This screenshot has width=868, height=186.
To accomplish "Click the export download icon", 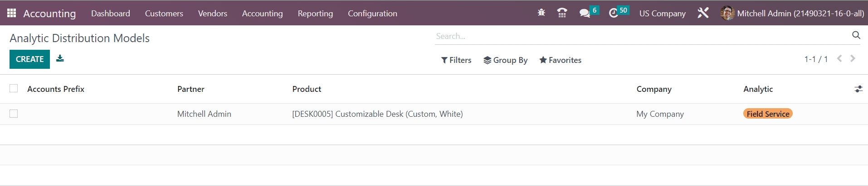I will pyautogui.click(x=60, y=58).
